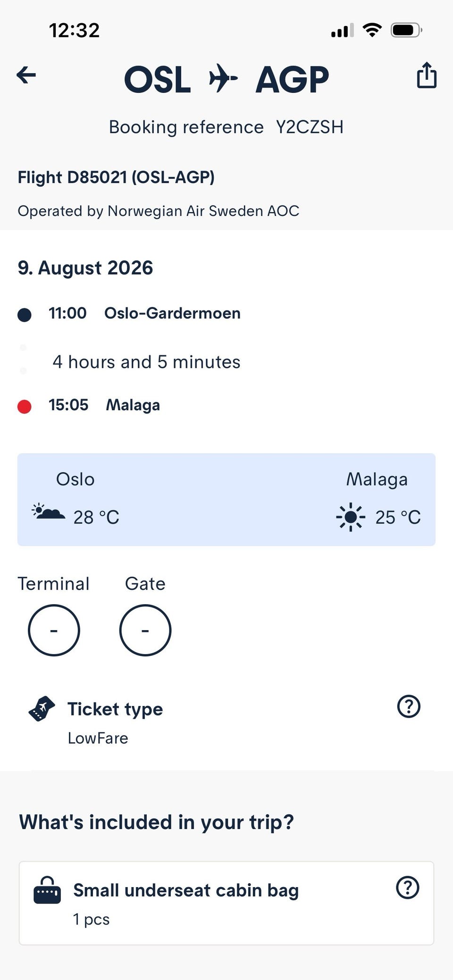The width and height of the screenshot is (453, 980).
Task: Tap the ticket icon beside Ticket type
Action: point(42,709)
